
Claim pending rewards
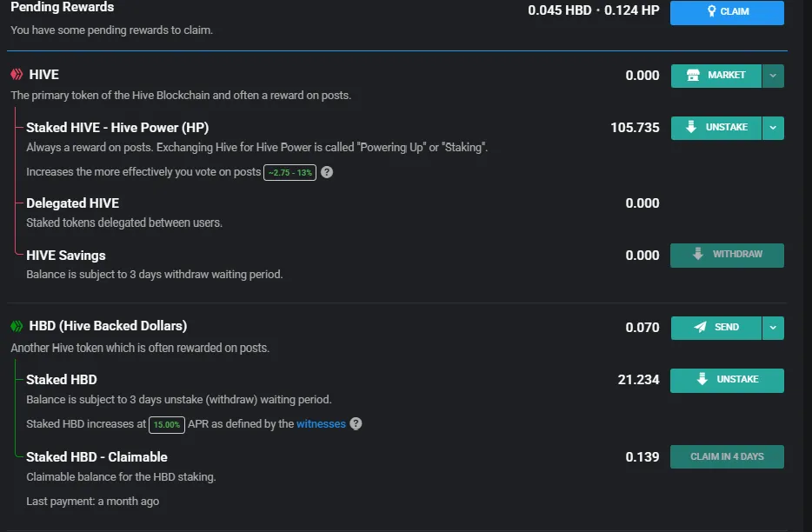[727, 12]
